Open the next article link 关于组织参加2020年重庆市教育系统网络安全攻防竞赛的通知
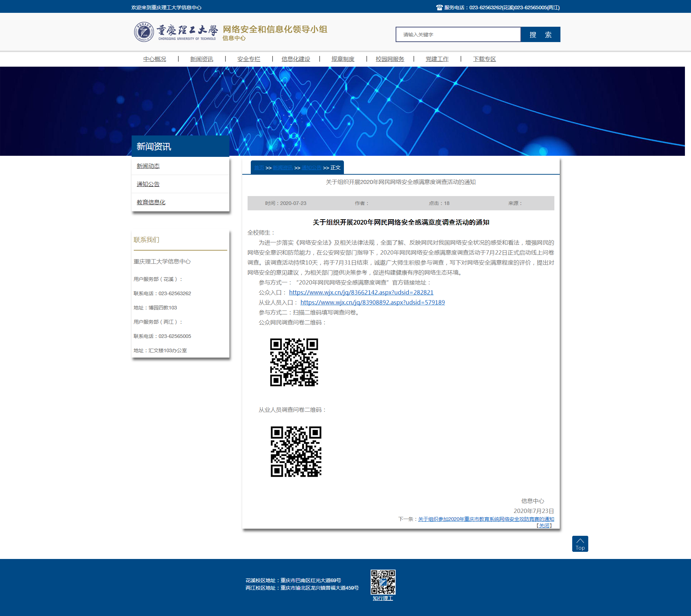Viewport: 691px width, 616px height. tap(486, 519)
